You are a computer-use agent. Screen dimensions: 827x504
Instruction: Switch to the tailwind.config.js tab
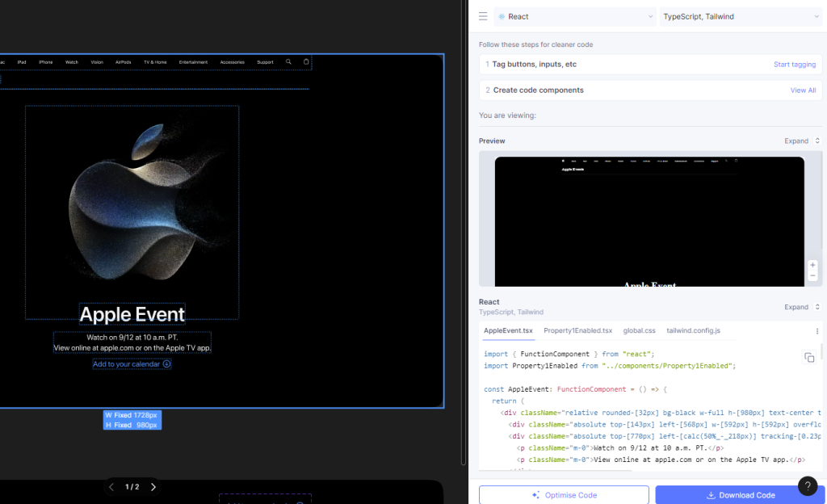(693, 331)
